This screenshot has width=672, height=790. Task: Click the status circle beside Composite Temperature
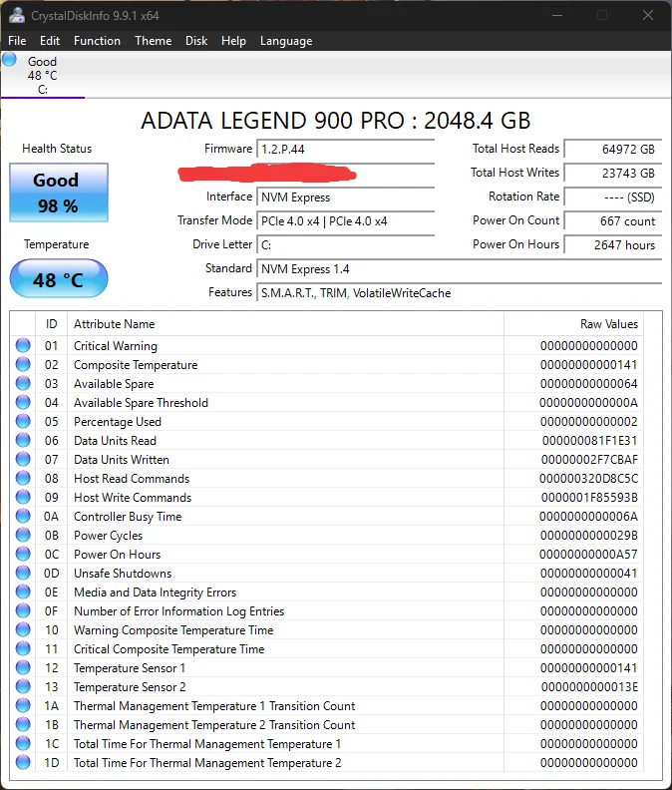[x=23, y=364]
